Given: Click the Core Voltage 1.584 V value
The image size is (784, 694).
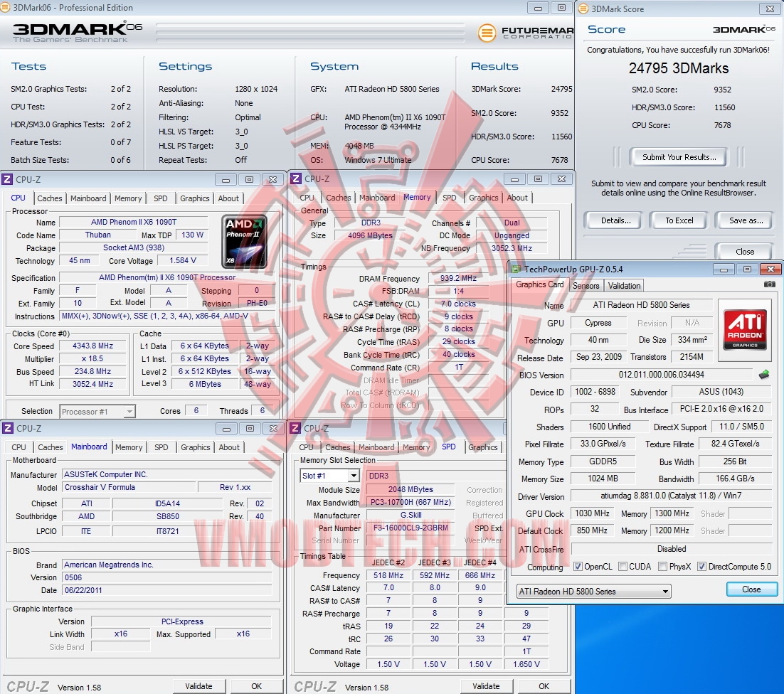Looking at the screenshot, I should click(183, 260).
